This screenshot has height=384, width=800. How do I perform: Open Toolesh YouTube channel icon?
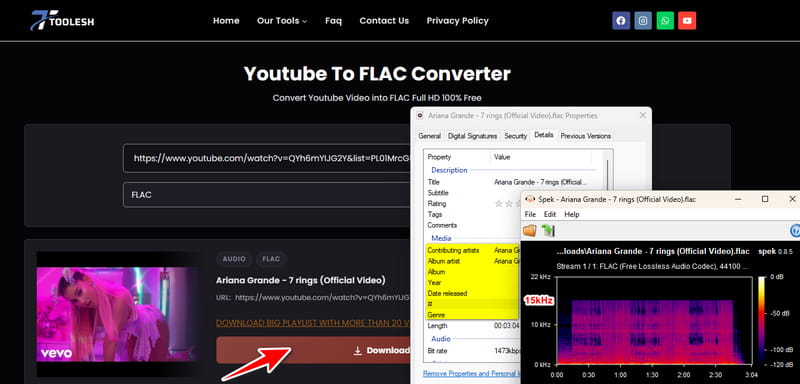coord(687,21)
